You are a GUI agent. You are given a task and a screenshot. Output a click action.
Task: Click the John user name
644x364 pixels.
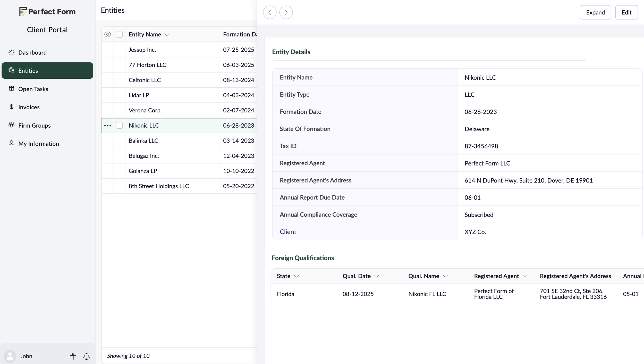point(26,356)
